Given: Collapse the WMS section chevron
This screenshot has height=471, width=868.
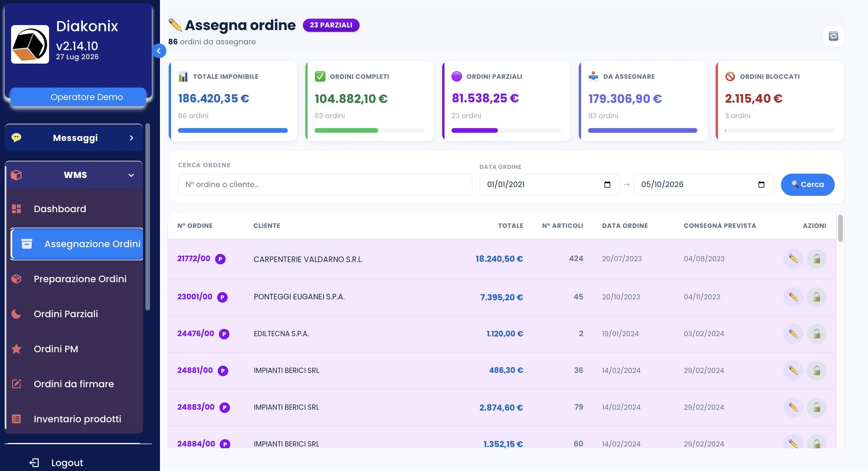Looking at the screenshot, I should 131,175.
